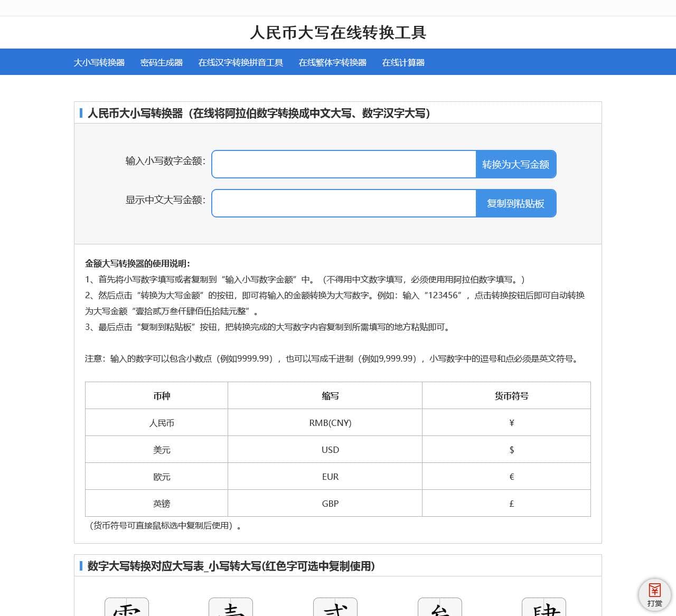Screen dimensions: 676x616
Task: Click the 数字大写转换对应大写表 section heading
Action: tap(231, 566)
